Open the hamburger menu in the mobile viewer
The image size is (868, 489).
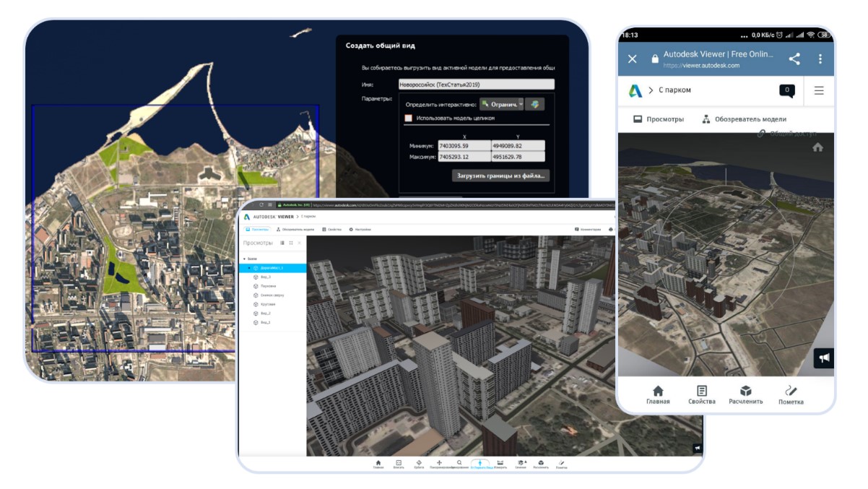pyautogui.click(x=819, y=90)
